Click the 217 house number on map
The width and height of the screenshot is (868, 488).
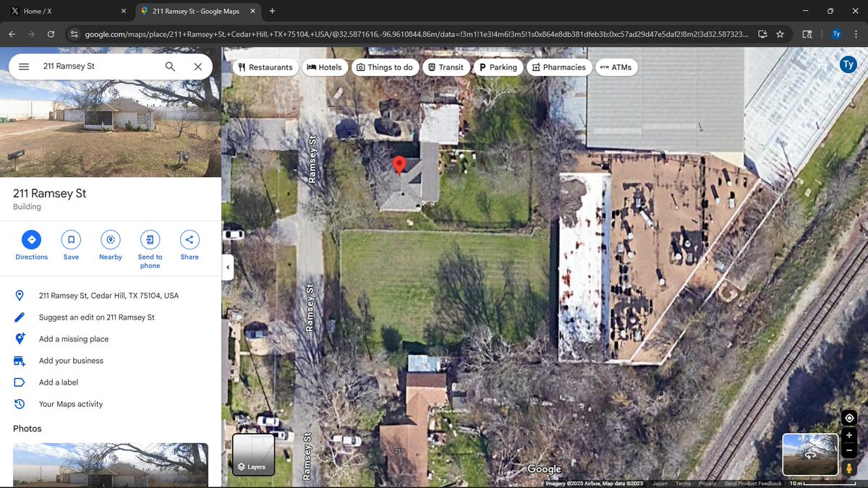(x=399, y=450)
